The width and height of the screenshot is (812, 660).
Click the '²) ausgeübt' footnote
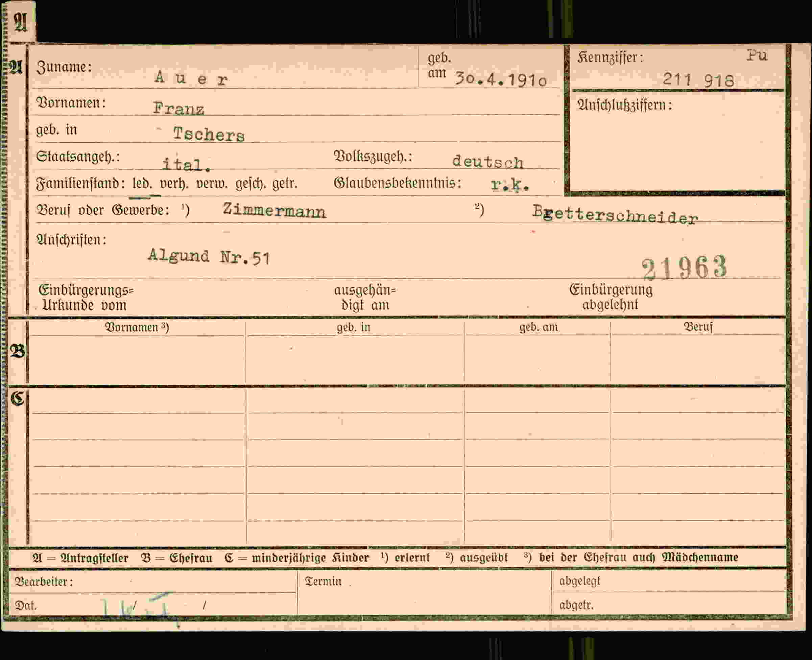coord(477,558)
